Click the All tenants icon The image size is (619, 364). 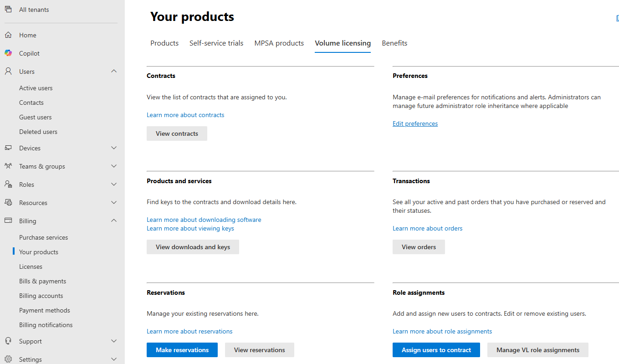click(8, 10)
